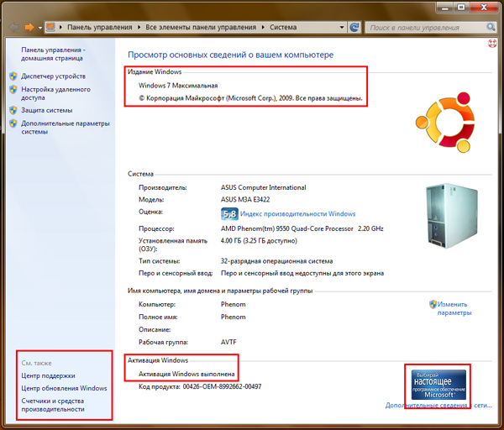The image size is (504, 430).
Task: Click shield icon beside 'Дополнительные параметры системы'
Action: click(13, 123)
